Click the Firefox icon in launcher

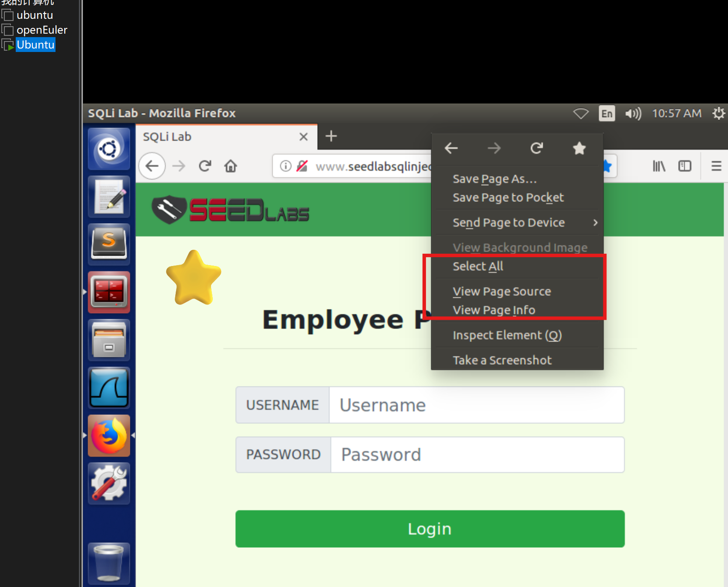[109, 435]
